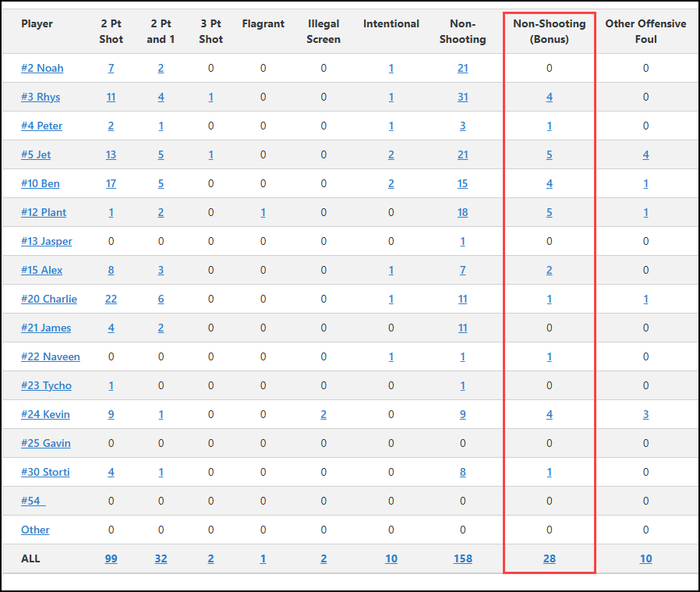700x592 pixels.
Task: Click the Other Offensive Foul column header
Action: coord(645,31)
